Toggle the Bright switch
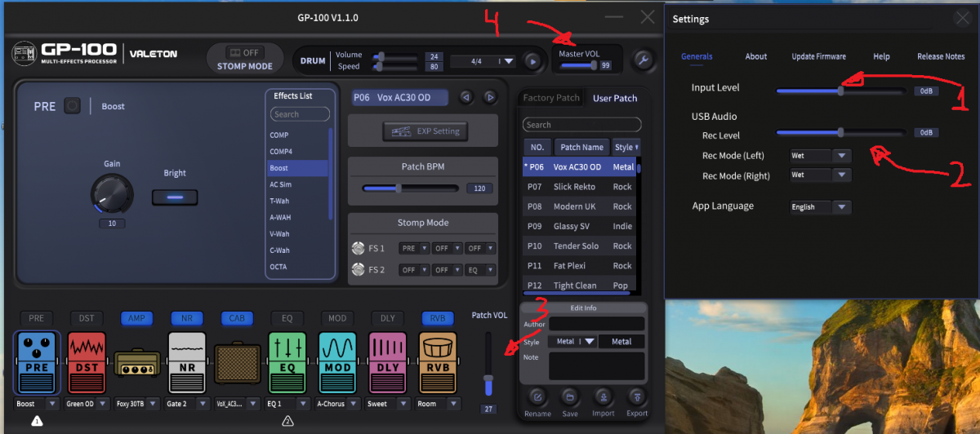Image resolution: width=980 pixels, height=434 pixels. pos(175,197)
